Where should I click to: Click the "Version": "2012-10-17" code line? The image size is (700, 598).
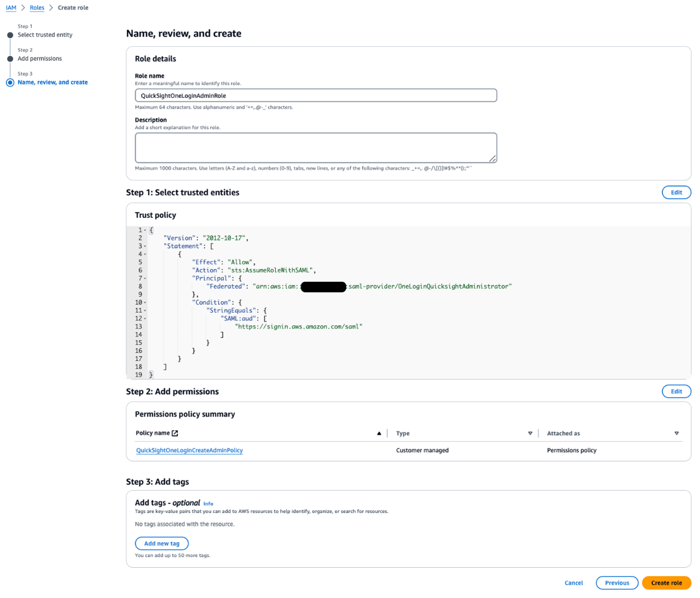(206, 238)
